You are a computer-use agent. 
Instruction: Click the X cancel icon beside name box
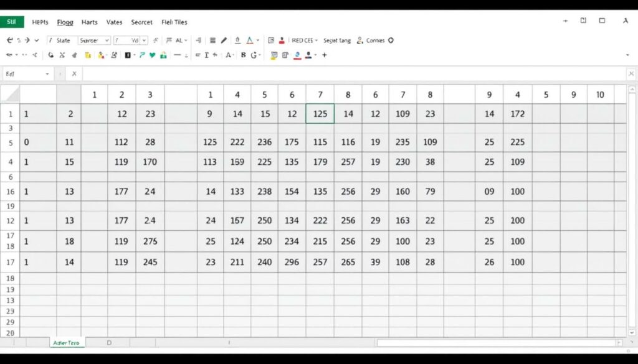(74, 73)
